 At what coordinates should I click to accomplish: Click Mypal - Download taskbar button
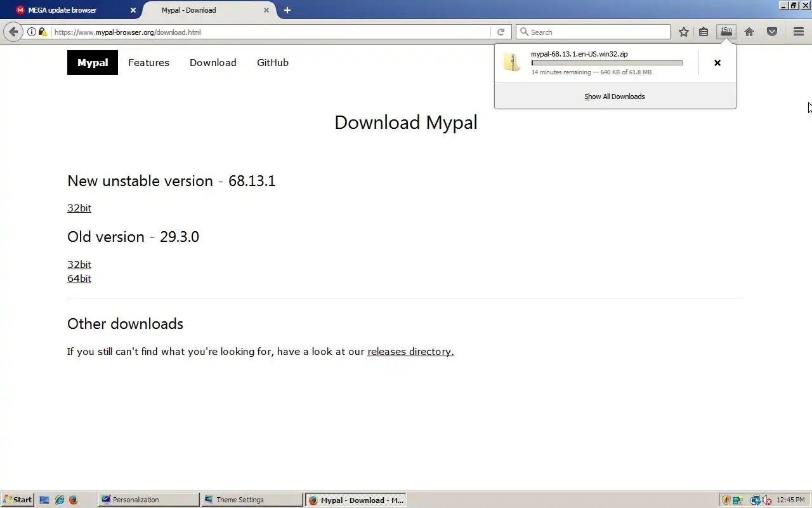point(355,500)
